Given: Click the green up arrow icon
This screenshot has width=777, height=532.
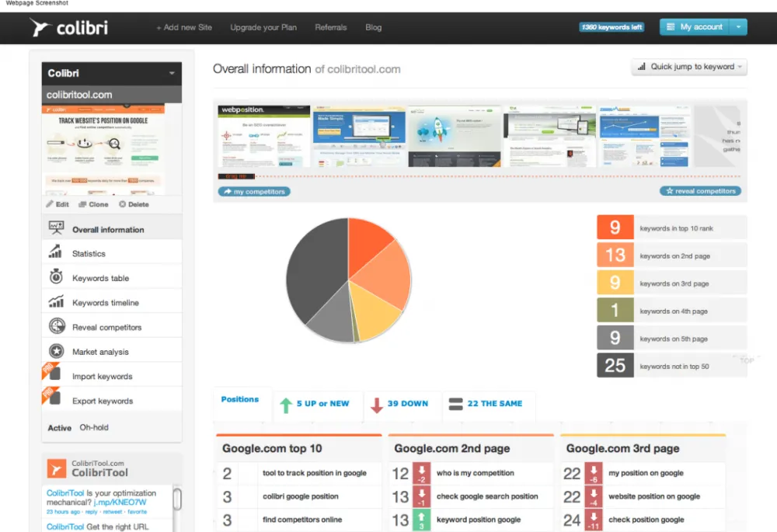Looking at the screenshot, I should tap(286, 405).
